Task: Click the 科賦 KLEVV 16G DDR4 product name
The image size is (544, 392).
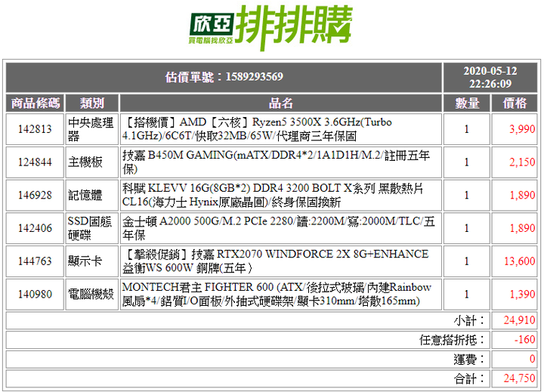Action: point(273,195)
